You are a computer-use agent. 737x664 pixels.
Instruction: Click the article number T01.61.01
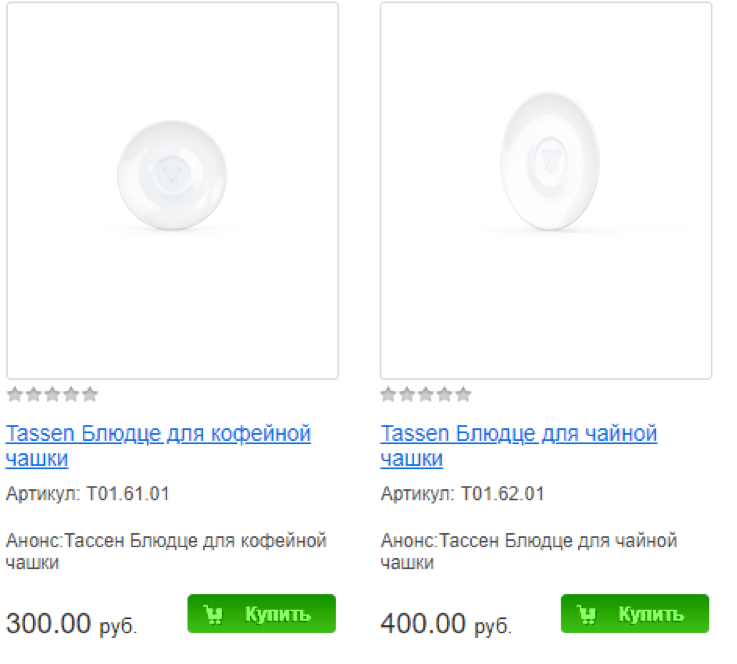128,494
